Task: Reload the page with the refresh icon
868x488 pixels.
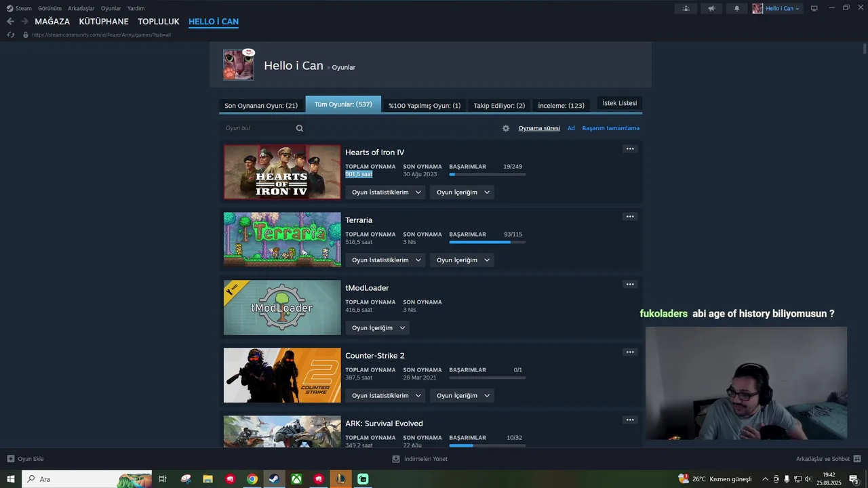Action: point(11,35)
